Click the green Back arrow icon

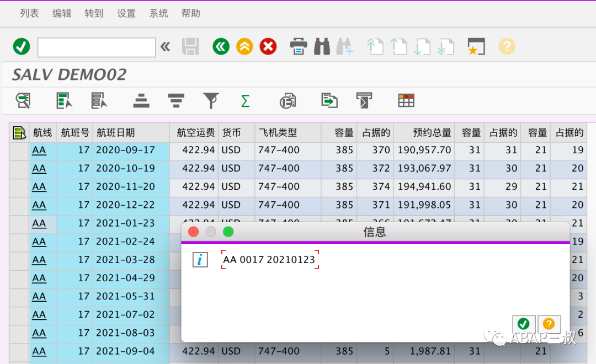click(x=221, y=47)
